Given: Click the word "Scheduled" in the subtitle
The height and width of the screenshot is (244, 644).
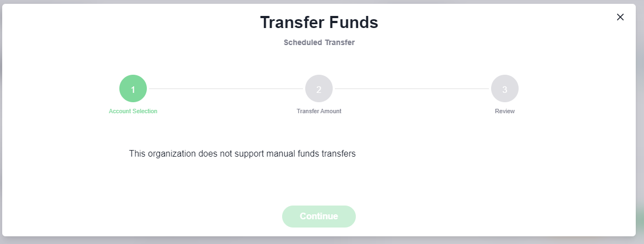Looking at the screenshot, I should point(301,42).
